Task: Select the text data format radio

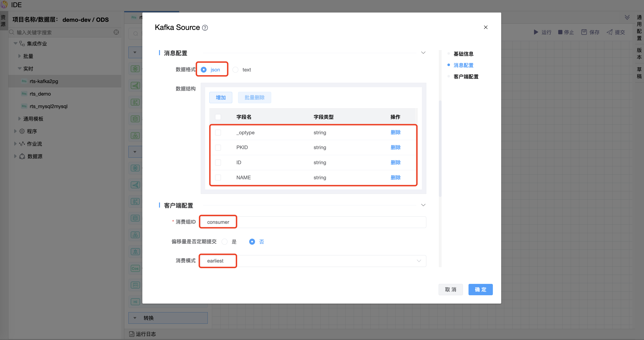Action: pyautogui.click(x=236, y=70)
